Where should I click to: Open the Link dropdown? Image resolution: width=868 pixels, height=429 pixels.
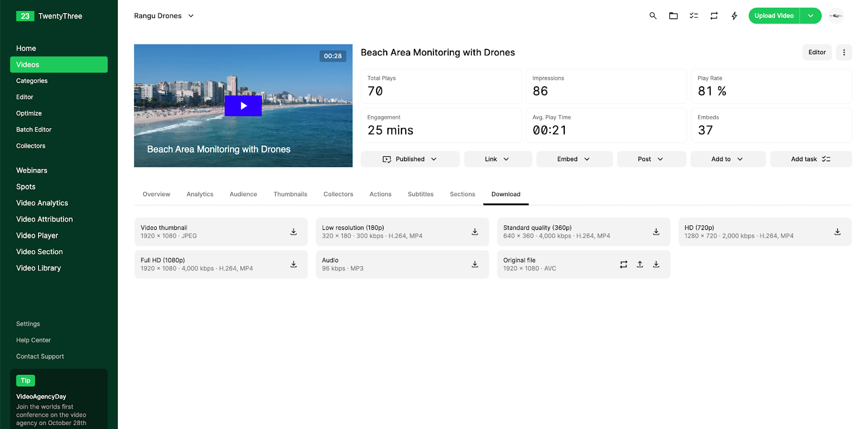click(x=498, y=159)
